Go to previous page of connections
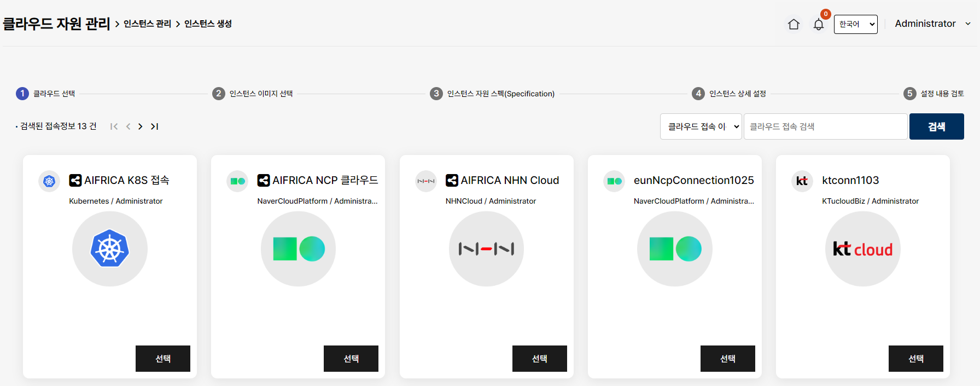The image size is (980, 386). pyautogui.click(x=128, y=126)
